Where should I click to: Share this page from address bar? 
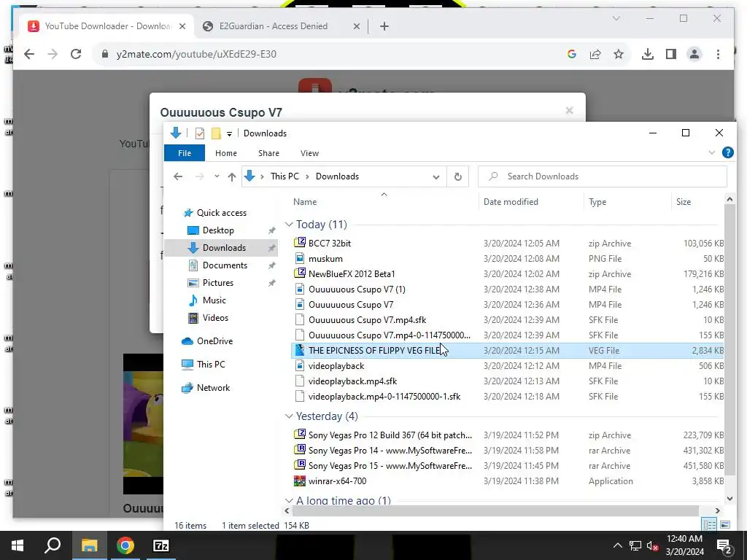tap(595, 54)
